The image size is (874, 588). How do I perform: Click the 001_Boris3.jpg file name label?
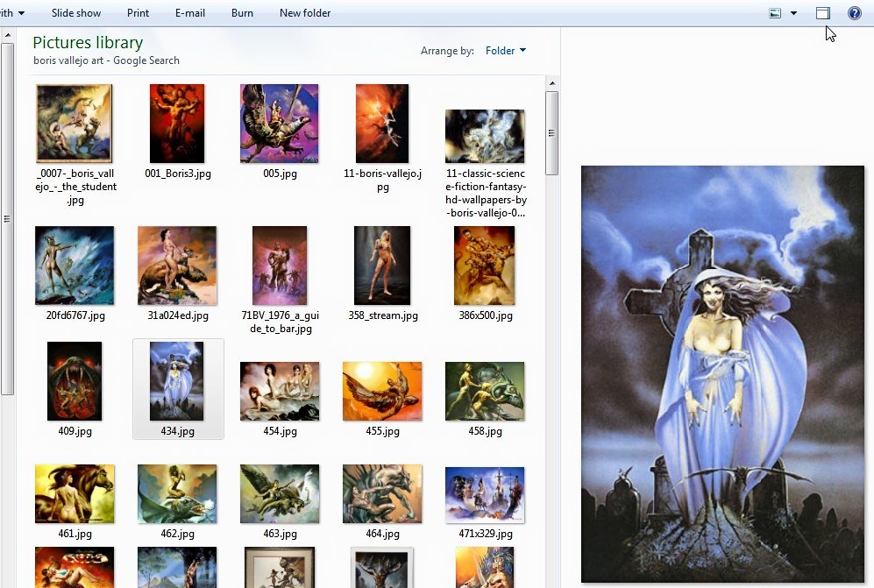[x=178, y=174]
